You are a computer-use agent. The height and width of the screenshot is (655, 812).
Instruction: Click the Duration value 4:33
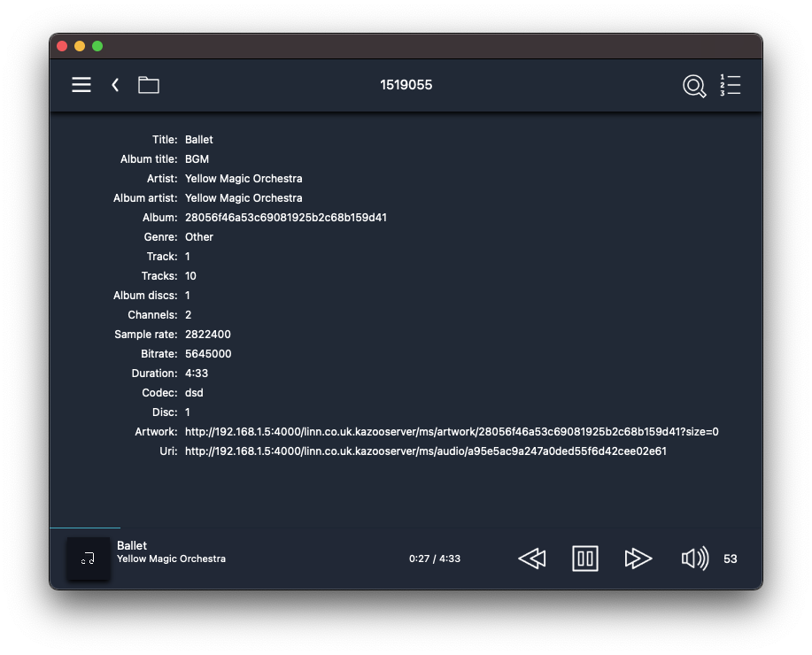(197, 374)
